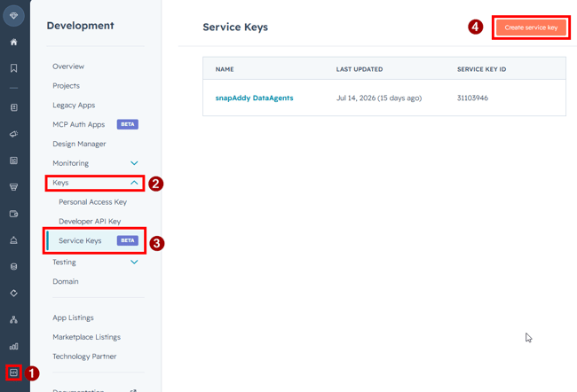Select the date Jul 14, 2026 cell

379,98
